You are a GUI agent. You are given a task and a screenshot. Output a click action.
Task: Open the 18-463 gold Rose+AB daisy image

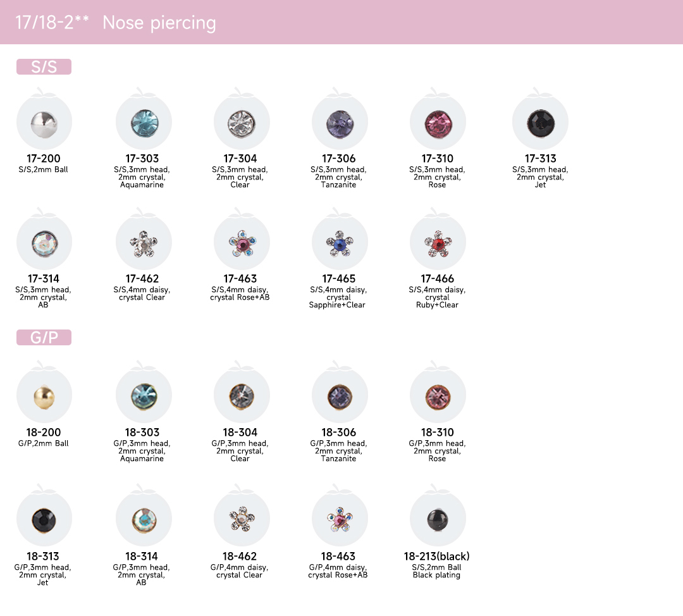tap(340, 519)
